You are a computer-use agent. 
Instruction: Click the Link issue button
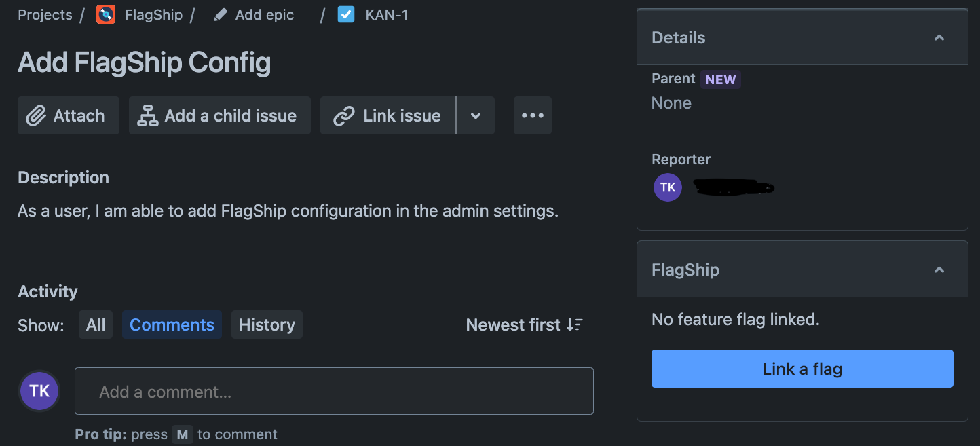click(388, 115)
